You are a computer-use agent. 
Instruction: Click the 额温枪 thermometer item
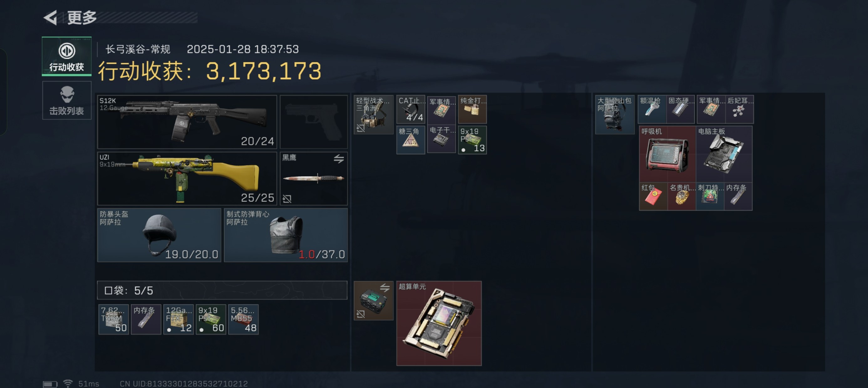coord(652,110)
